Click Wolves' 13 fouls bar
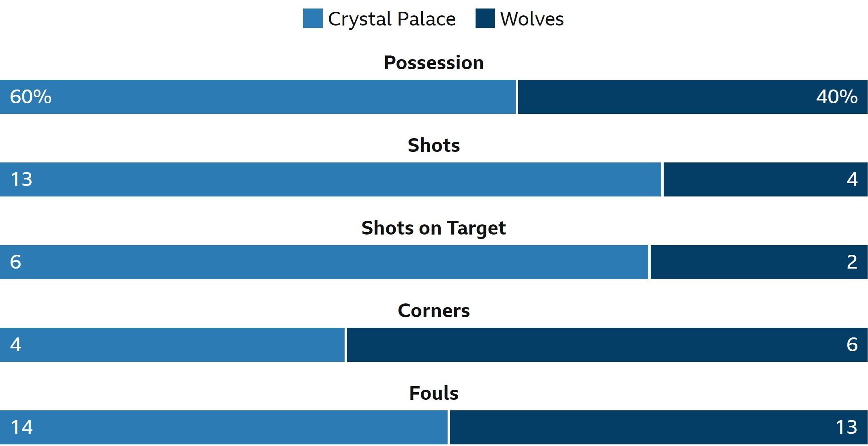This screenshot has height=446, width=868. pyautogui.click(x=659, y=427)
